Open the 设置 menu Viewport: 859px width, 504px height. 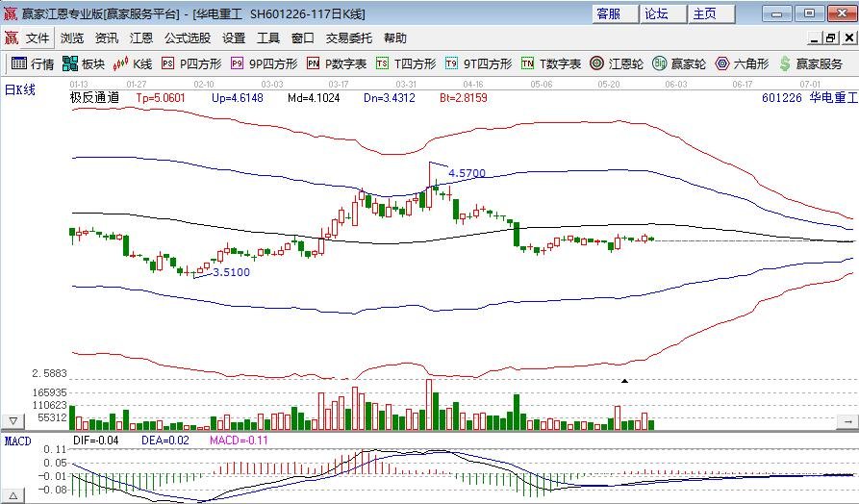[234, 38]
